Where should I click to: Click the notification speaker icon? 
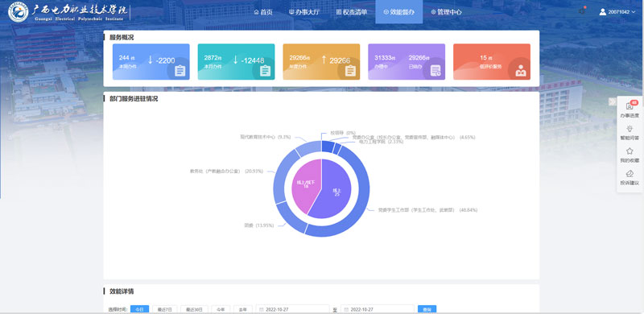[x=581, y=11]
